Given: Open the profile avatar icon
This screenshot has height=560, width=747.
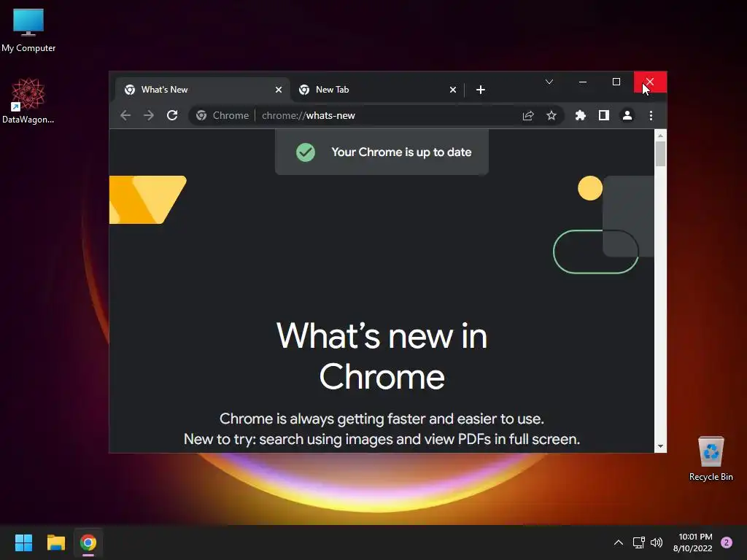Looking at the screenshot, I should click(627, 115).
